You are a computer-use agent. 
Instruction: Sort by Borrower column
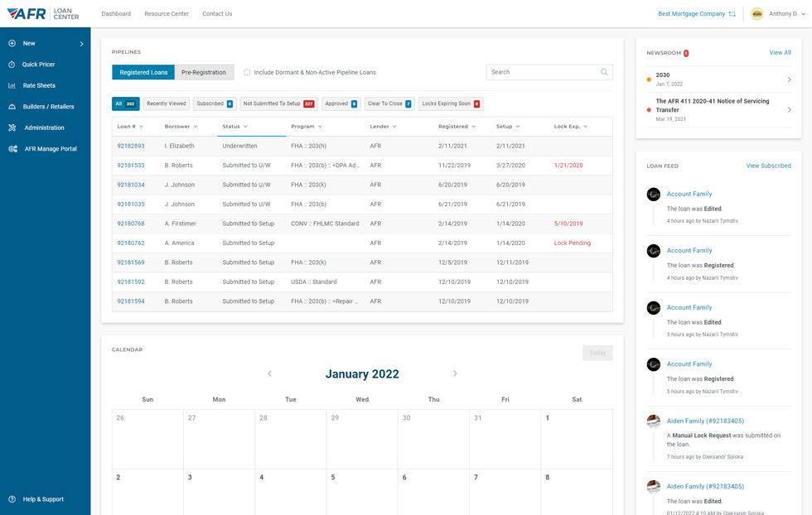pyautogui.click(x=181, y=127)
